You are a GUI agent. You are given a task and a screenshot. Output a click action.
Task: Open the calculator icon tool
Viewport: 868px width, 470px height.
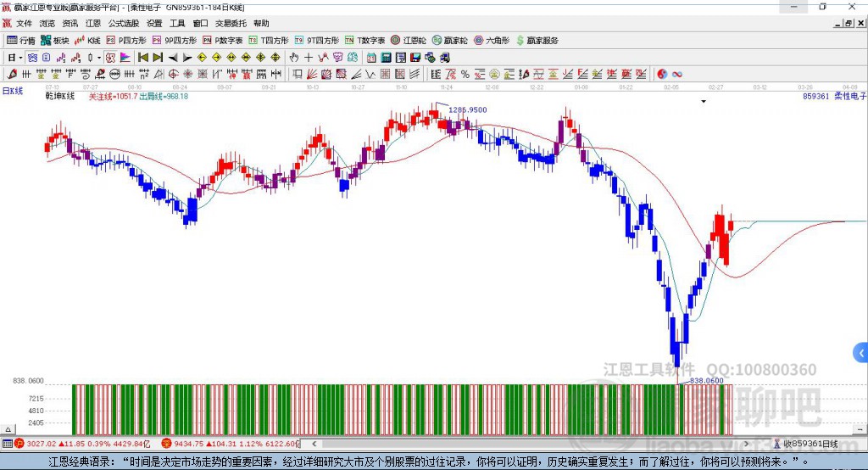pos(386,58)
